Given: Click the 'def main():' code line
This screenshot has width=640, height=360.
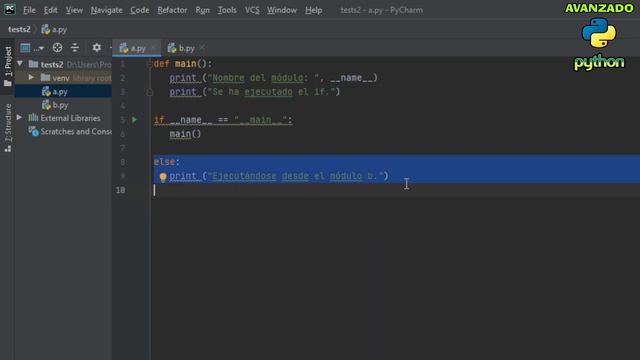Looking at the screenshot, I should (183, 64).
